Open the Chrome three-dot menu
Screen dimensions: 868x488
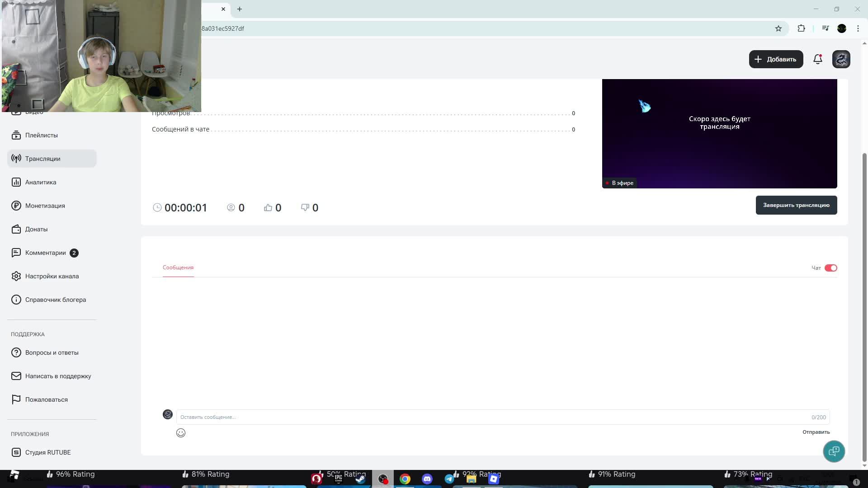(858, 28)
